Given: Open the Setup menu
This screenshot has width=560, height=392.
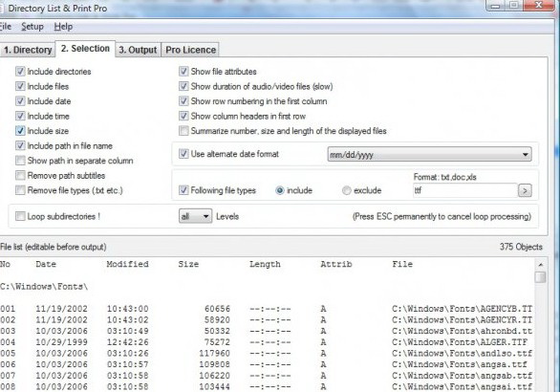Looking at the screenshot, I should [x=32, y=27].
